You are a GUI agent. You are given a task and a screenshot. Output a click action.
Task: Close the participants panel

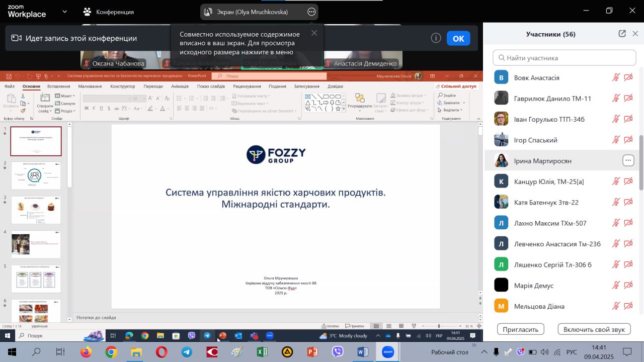click(x=635, y=34)
